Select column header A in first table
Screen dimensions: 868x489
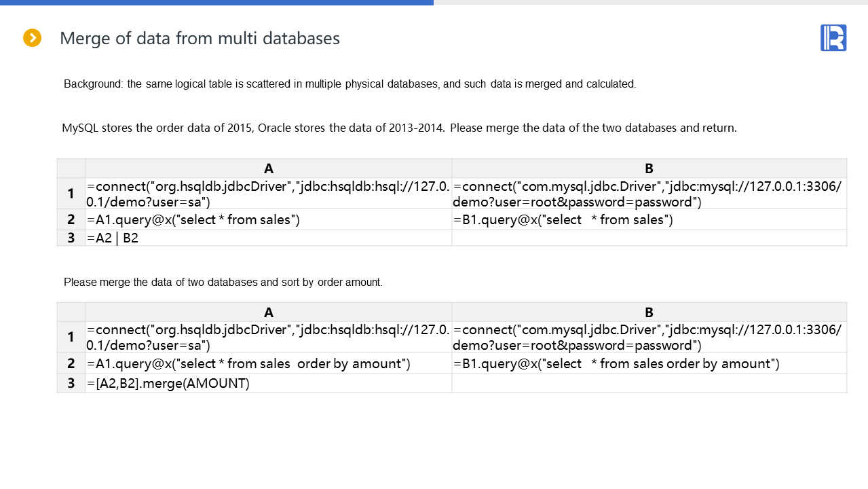[x=269, y=168]
